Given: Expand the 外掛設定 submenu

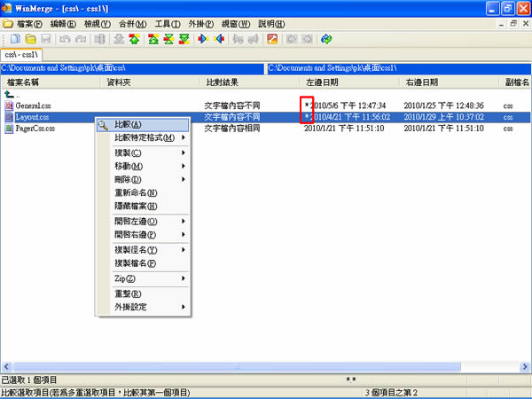Looking at the screenshot, I should click(x=184, y=307).
